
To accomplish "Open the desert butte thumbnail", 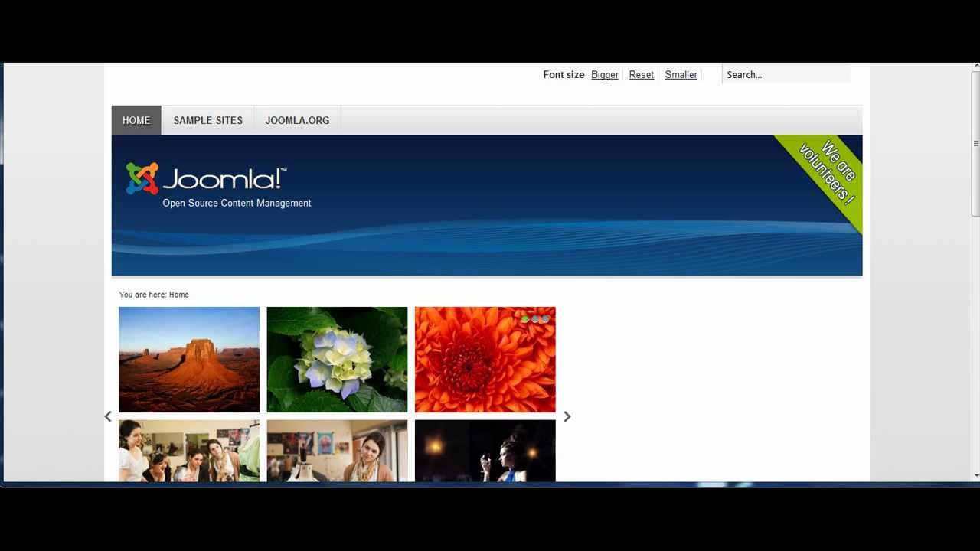I will pyautogui.click(x=189, y=360).
